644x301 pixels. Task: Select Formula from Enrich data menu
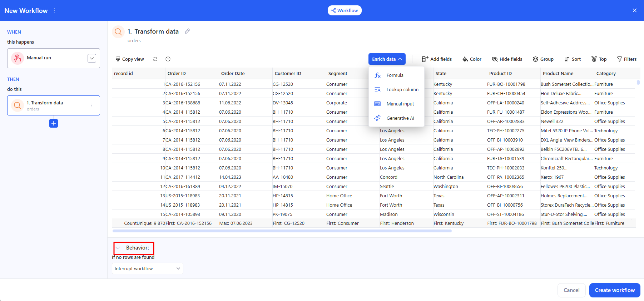pos(395,75)
